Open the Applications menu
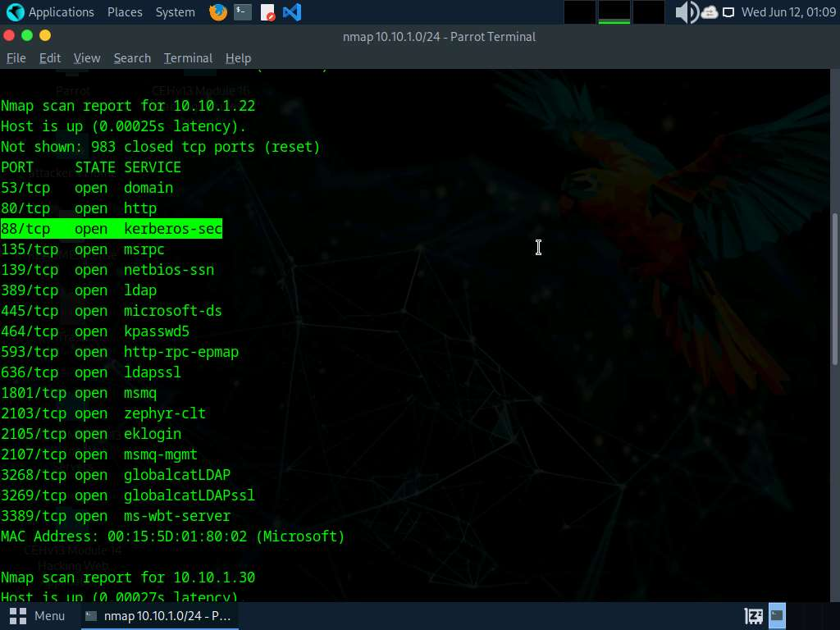Image resolution: width=840 pixels, height=630 pixels. tap(51, 12)
